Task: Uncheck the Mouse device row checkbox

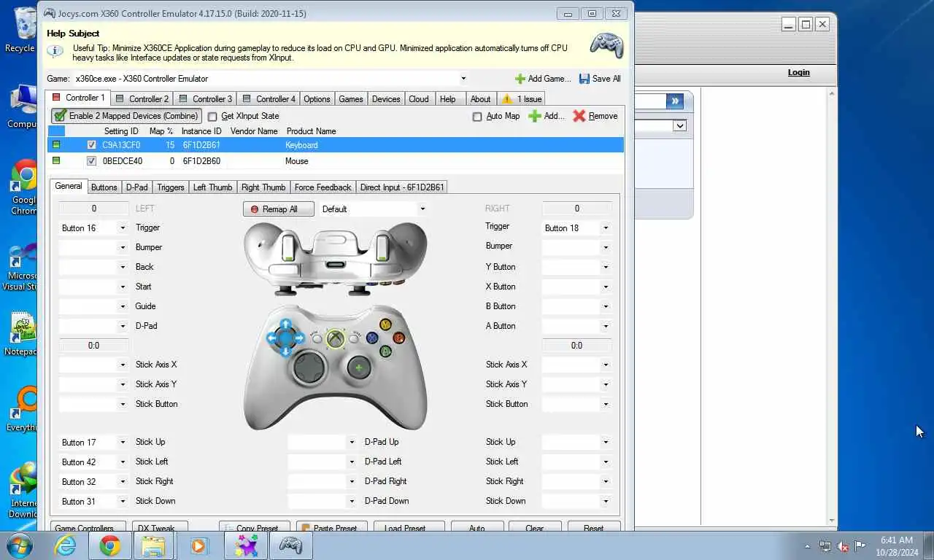Action: pos(91,161)
